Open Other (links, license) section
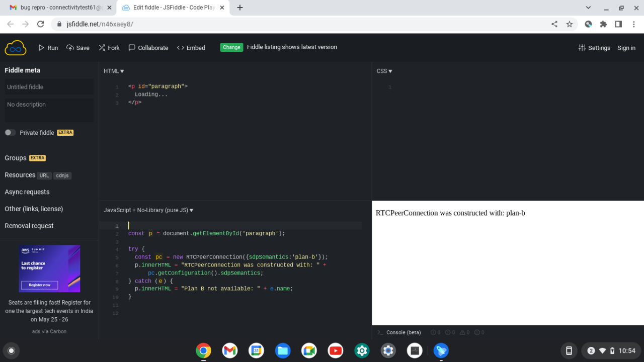The image size is (644, 362). click(34, 209)
